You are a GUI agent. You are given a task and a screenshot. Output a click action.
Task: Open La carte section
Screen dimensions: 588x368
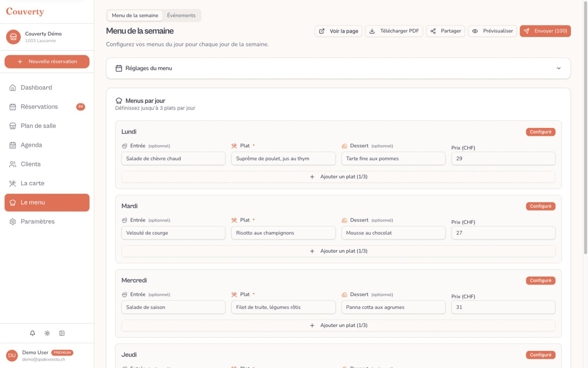(47, 183)
